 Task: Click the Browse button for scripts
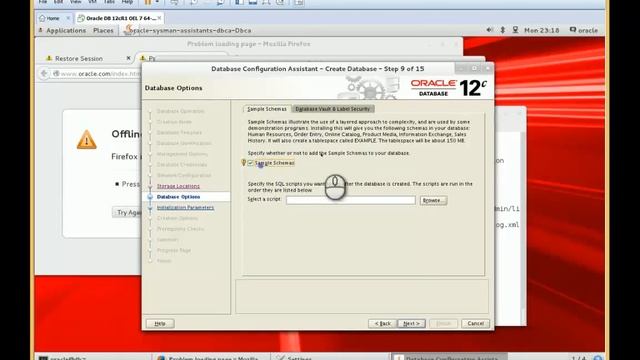point(433,200)
